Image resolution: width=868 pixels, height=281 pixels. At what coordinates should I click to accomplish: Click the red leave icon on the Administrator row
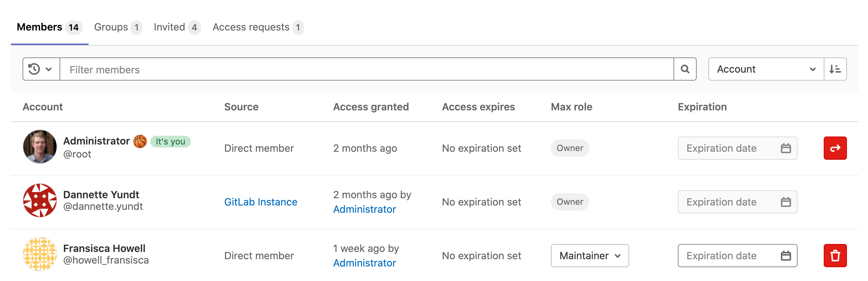835,148
